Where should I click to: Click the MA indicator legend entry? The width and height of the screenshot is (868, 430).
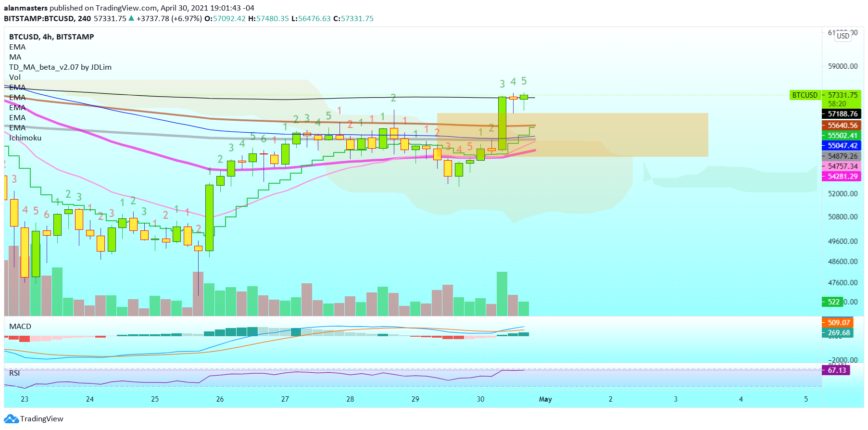click(15, 57)
